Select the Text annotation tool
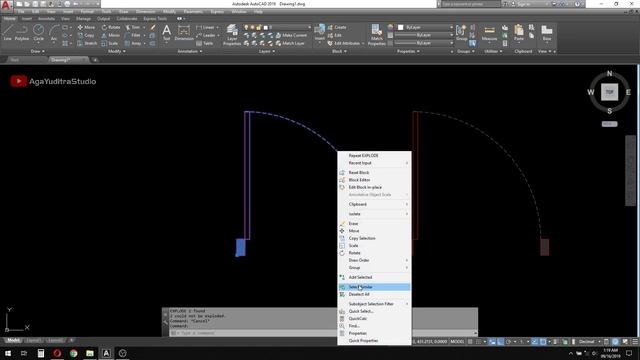 pyautogui.click(x=167, y=33)
